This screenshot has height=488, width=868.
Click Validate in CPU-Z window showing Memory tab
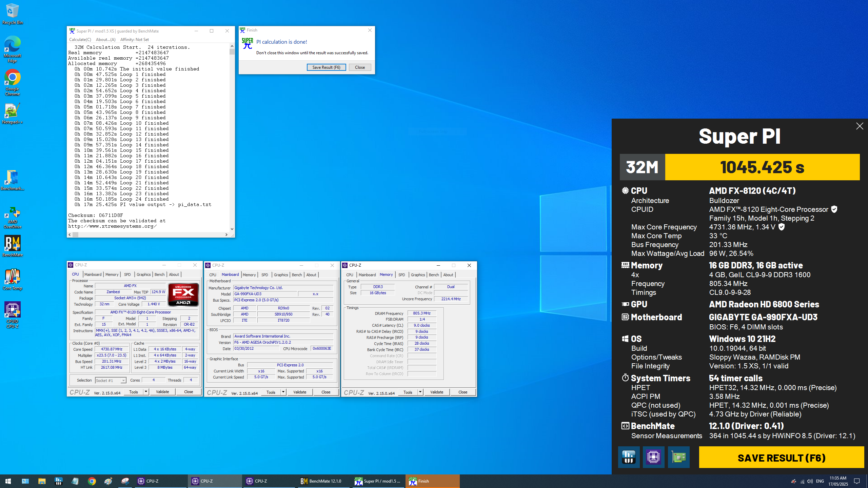coord(437,392)
